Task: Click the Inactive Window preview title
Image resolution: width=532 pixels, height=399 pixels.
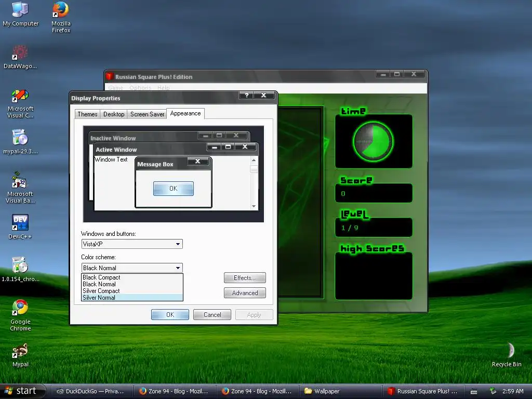Action: click(113, 138)
